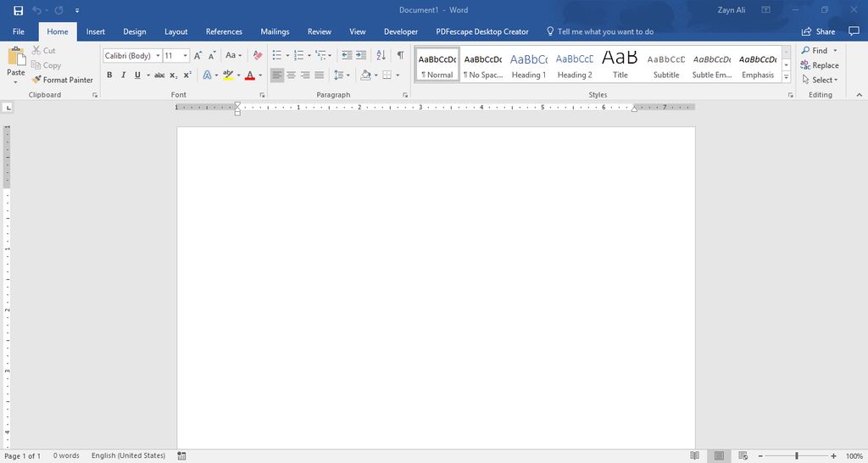
Task: Expand the Styles gallery more arrow
Action: (786, 77)
